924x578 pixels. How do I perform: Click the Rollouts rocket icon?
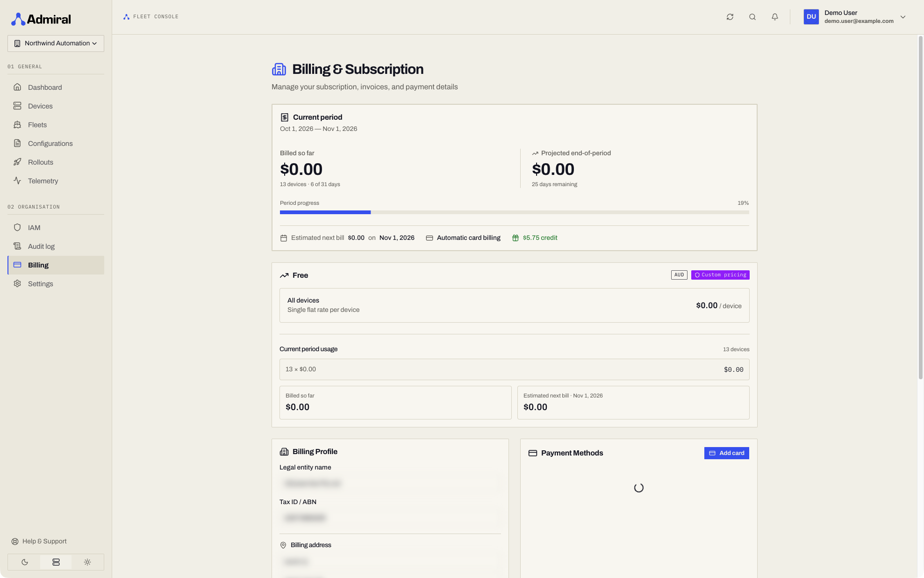tap(17, 162)
